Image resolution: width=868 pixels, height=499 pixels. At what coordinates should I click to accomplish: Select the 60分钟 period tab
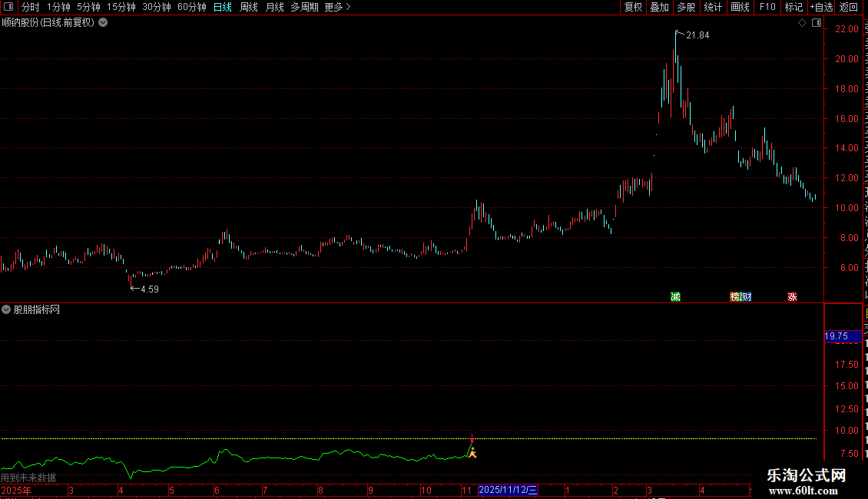point(192,7)
